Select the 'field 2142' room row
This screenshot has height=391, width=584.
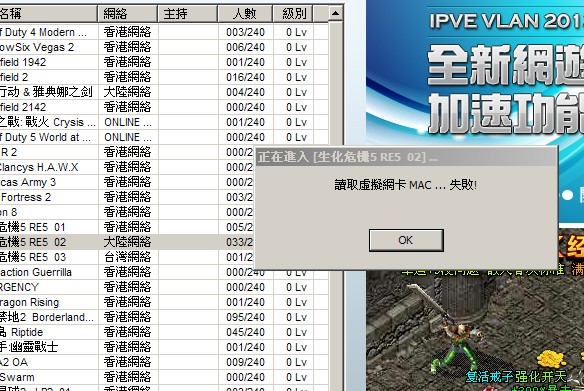tap(164, 107)
